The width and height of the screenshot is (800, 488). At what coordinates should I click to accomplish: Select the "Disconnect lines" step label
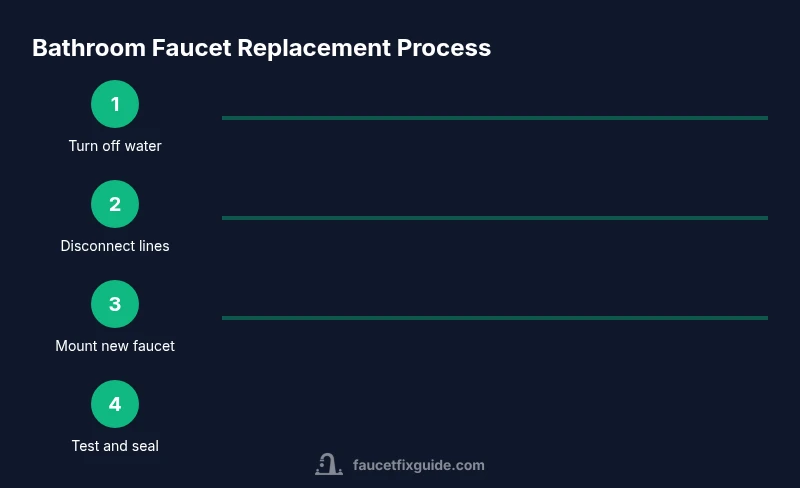pyautogui.click(x=115, y=246)
